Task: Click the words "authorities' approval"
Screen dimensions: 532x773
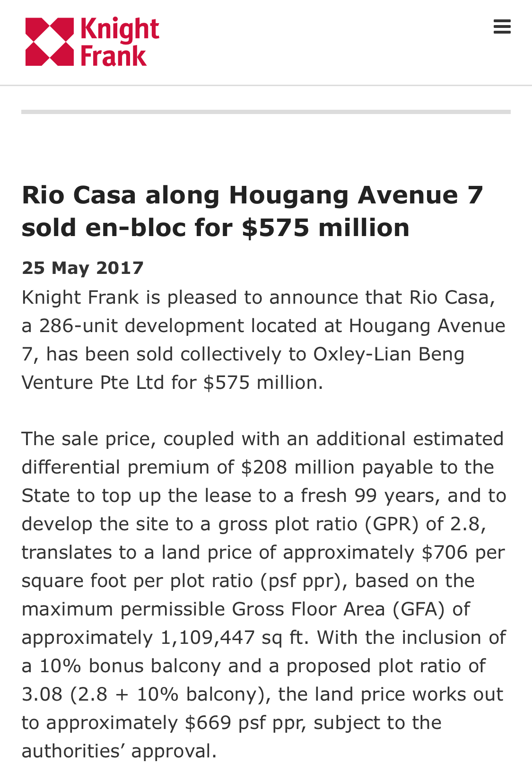Action: [119, 751]
